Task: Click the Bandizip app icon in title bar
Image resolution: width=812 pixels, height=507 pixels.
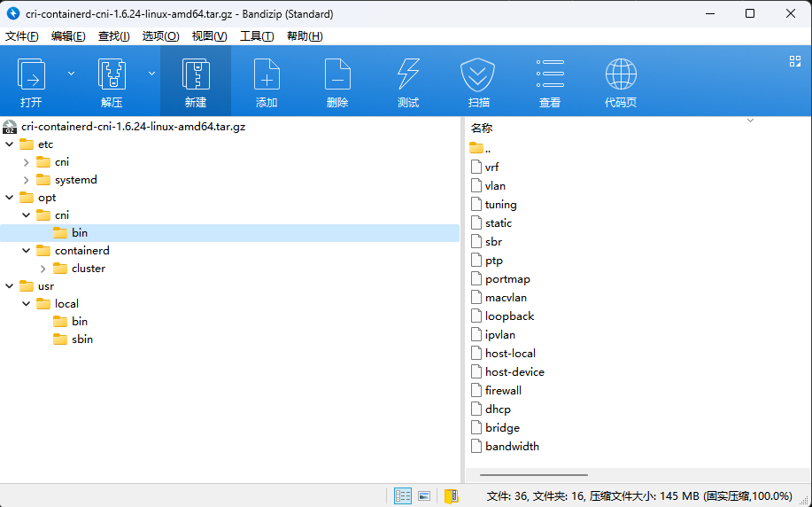Action: pos(13,13)
